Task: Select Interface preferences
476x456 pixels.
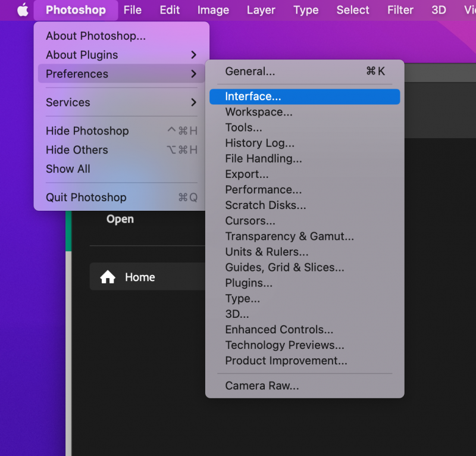Action: (253, 96)
